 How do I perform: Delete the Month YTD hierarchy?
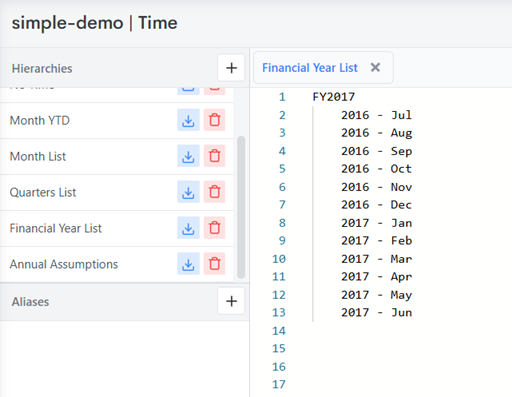pos(214,120)
